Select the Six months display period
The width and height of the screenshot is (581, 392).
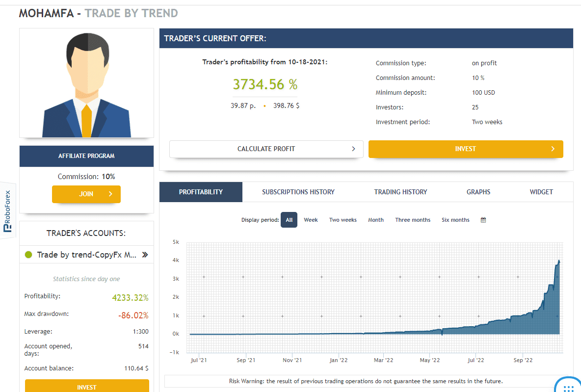point(455,220)
